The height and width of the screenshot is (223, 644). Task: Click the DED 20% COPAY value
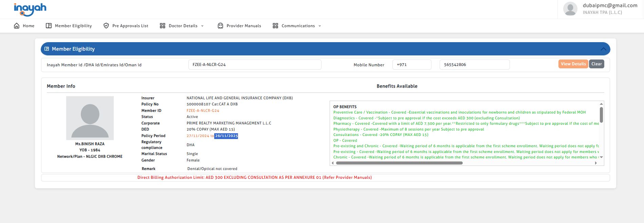point(210,130)
